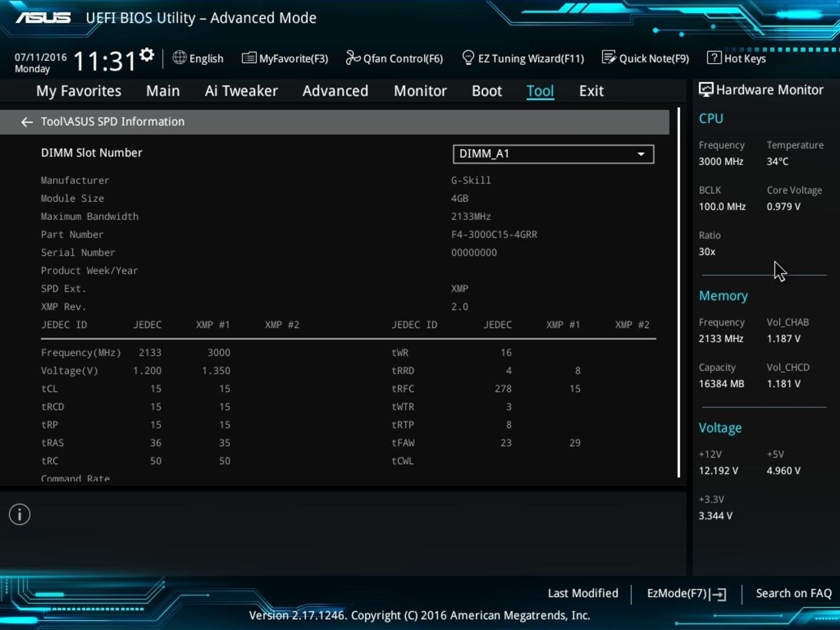Show Hot Keys question mark icon
Screen dimensions: 840x630
[714, 57]
